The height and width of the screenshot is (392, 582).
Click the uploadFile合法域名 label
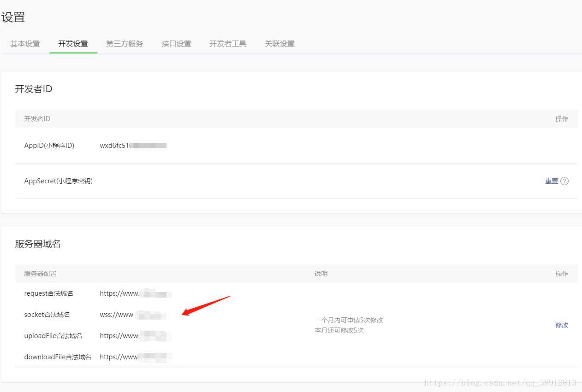point(53,336)
